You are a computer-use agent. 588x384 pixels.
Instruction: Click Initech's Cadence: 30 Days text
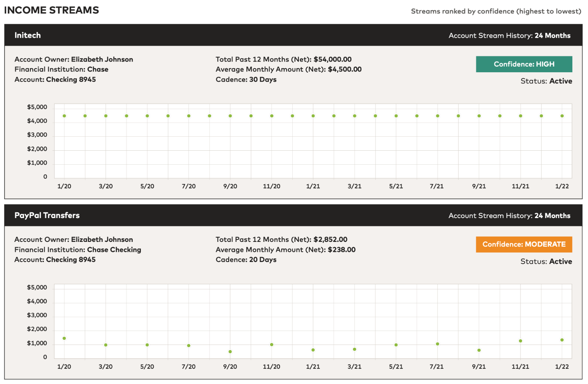coord(246,80)
